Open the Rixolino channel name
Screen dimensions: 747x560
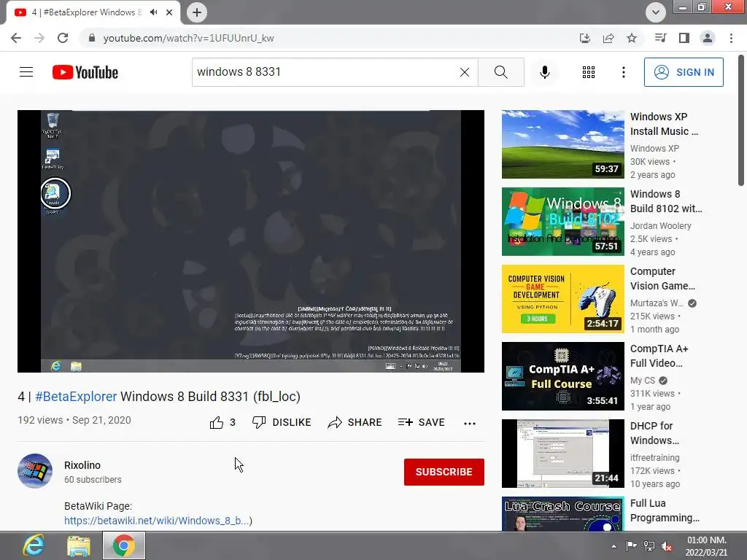tap(82, 465)
